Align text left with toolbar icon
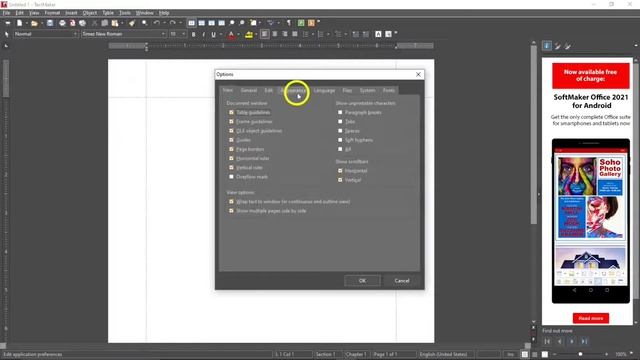 point(264,34)
